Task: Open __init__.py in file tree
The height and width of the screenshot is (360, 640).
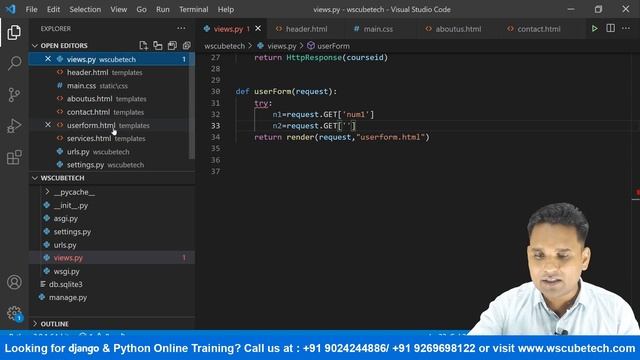Action: 71,205
